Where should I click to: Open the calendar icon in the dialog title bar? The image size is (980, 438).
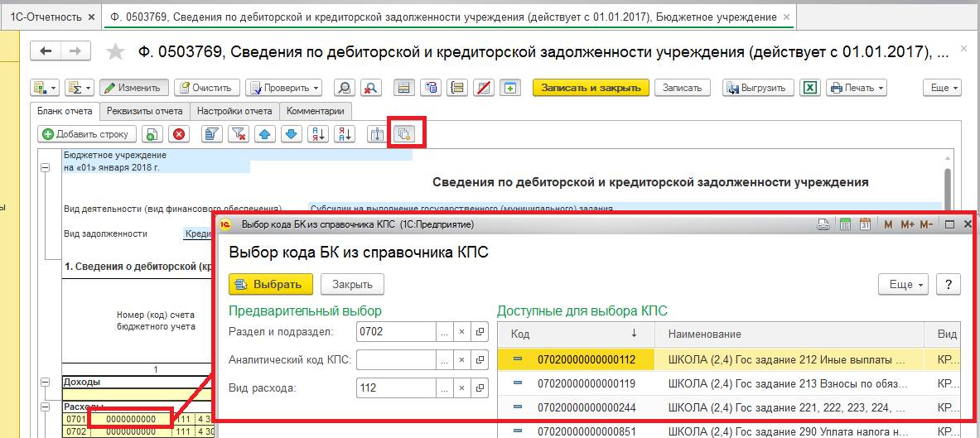point(866,224)
